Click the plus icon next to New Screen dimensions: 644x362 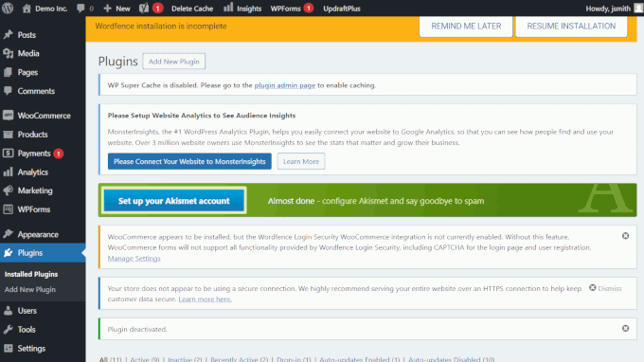tap(108, 9)
